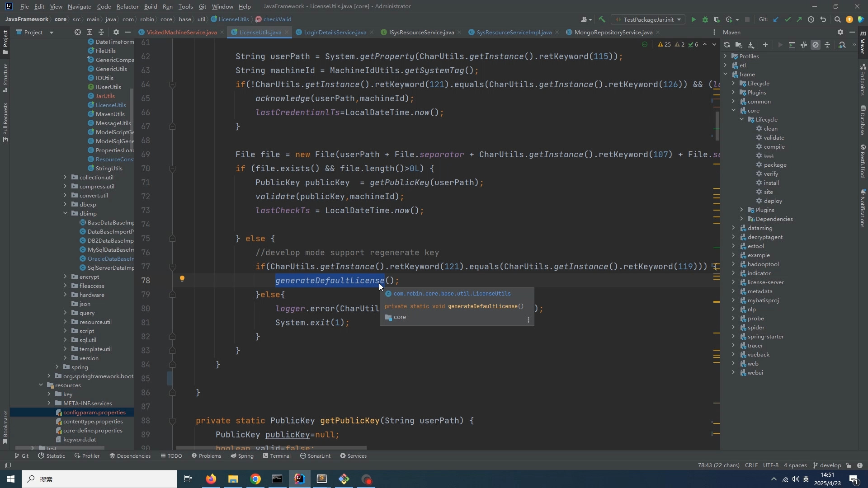Expand Maven dataming module
Viewport: 868px width, 488px height.
734,228
